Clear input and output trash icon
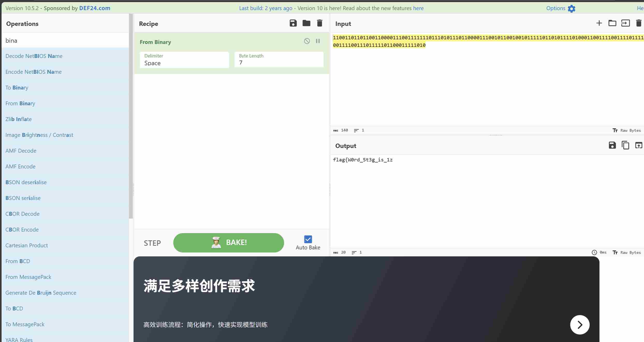644x342 pixels. point(638,23)
